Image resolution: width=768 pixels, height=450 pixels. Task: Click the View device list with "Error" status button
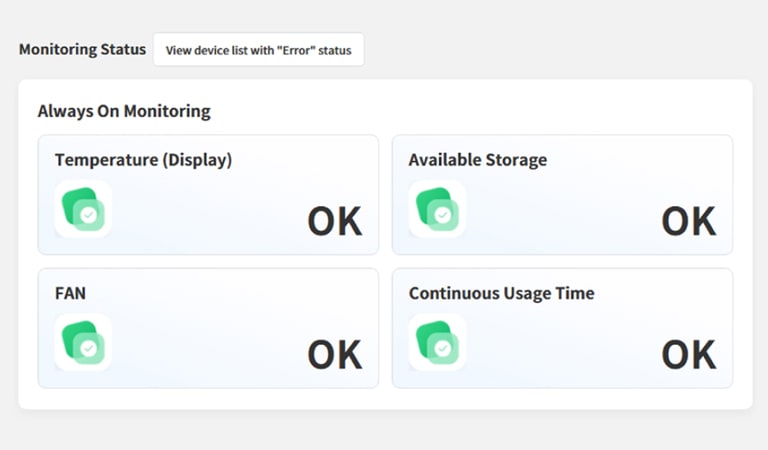click(x=258, y=50)
